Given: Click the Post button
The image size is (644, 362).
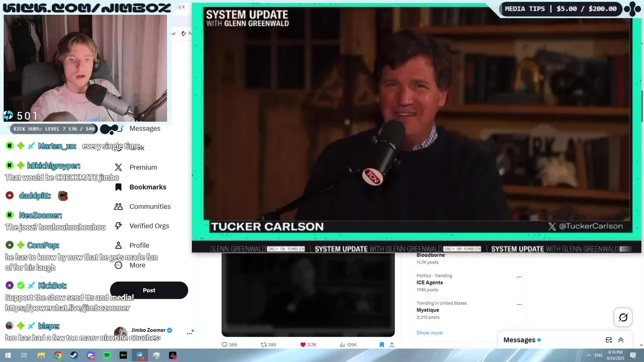Looking at the screenshot, I should [149, 290].
